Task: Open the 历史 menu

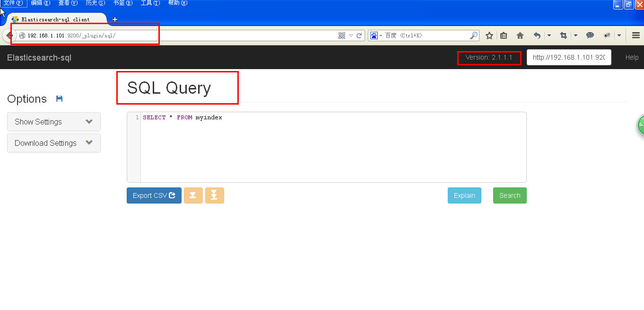Action: [96, 3]
